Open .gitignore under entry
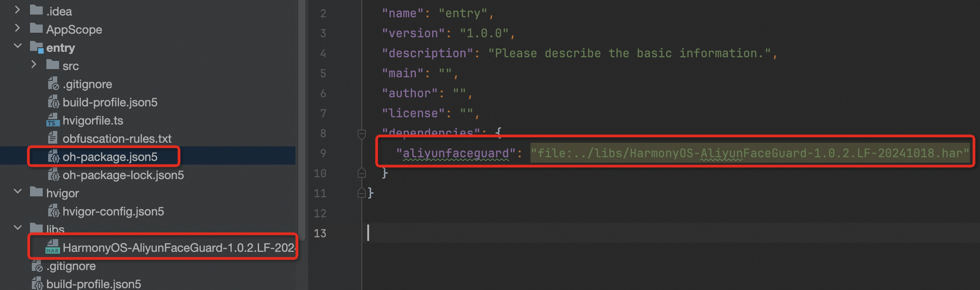Screen dimensions: 980x290 click(x=87, y=84)
